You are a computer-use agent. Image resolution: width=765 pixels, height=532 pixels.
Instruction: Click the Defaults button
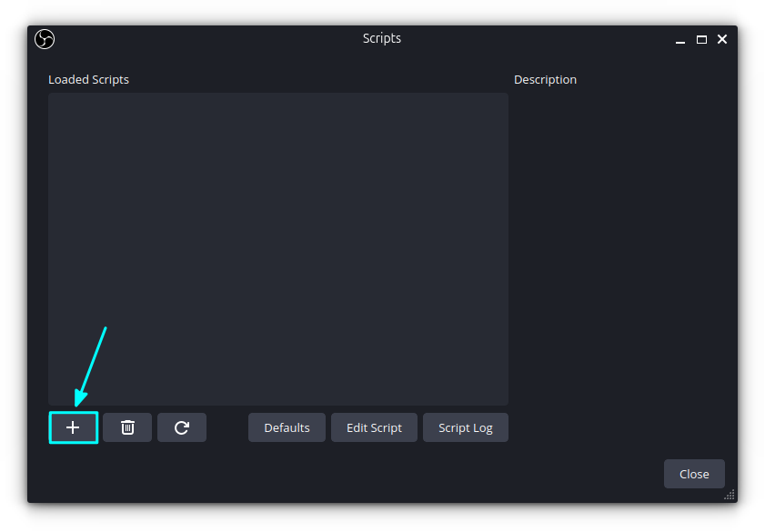(x=287, y=427)
